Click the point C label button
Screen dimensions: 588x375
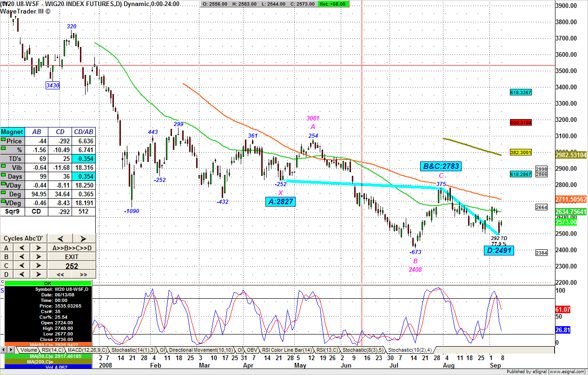coord(7,266)
